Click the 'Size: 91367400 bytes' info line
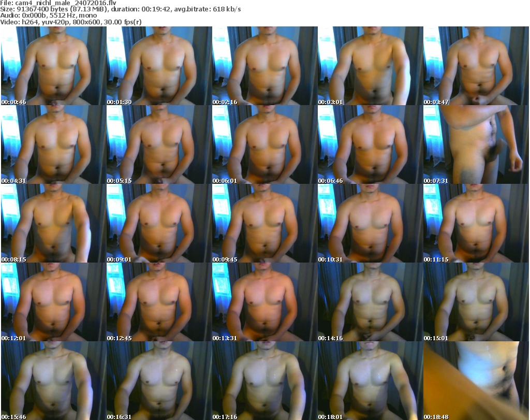 [x=121, y=9]
